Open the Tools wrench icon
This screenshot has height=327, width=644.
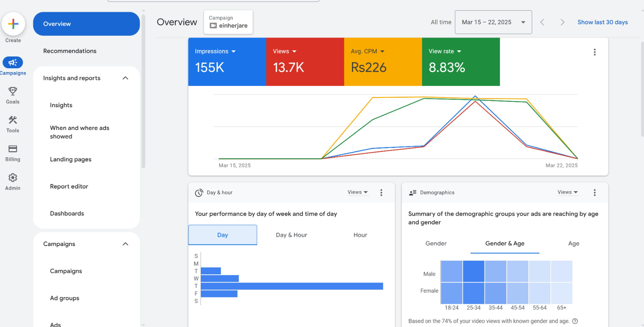click(13, 120)
